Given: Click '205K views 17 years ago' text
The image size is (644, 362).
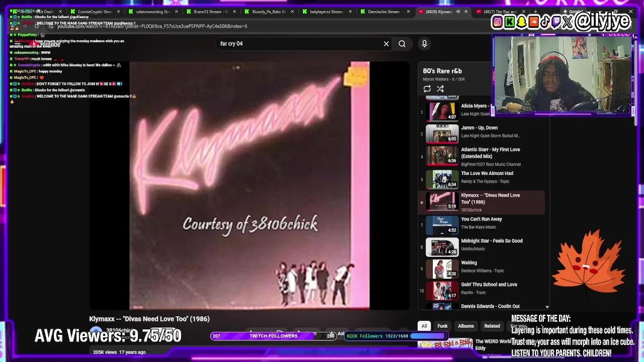Looking at the screenshot, I should (x=119, y=352).
